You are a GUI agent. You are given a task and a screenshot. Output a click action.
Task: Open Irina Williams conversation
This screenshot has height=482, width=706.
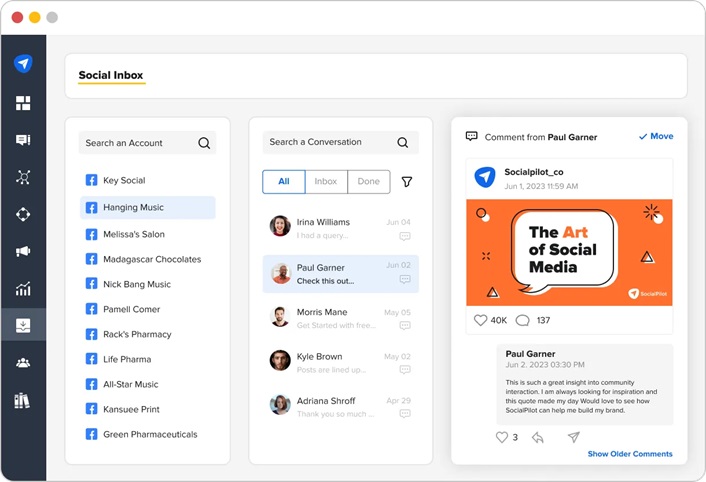tap(340, 229)
